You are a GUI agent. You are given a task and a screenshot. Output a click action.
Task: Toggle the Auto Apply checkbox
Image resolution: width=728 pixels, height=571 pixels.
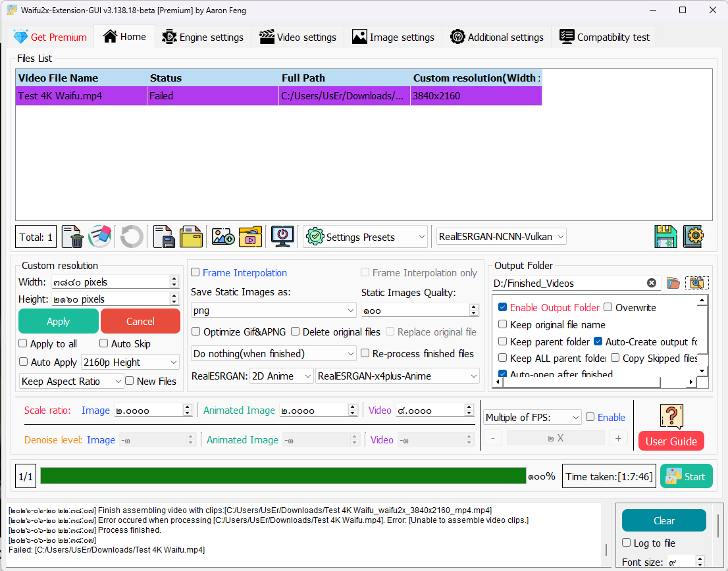pyautogui.click(x=23, y=361)
